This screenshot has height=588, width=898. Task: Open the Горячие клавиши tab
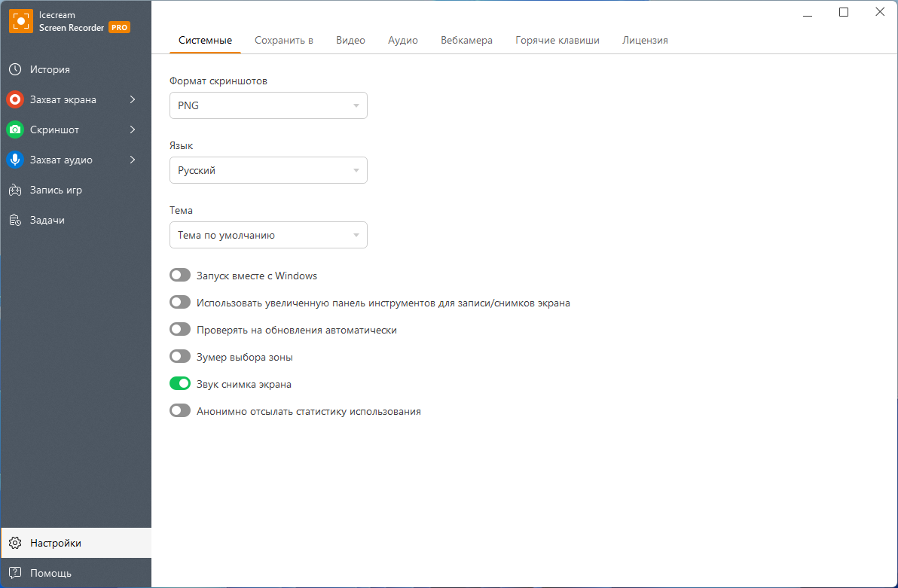(x=557, y=41)
